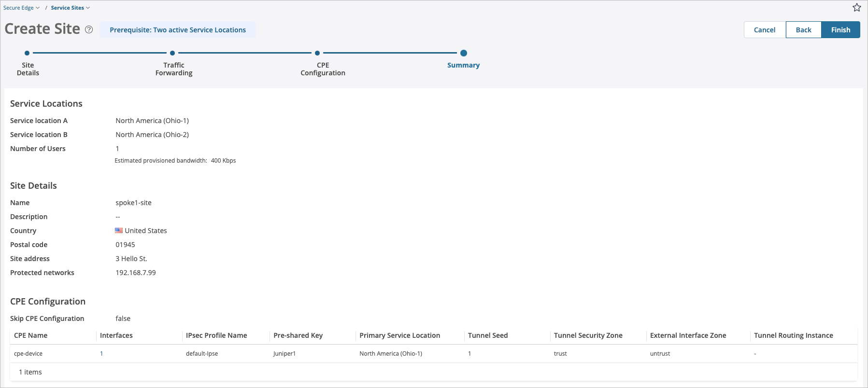Open the Service Sites breadcrumb dropdown
Image resolution: width=868 pixels, height=388 pixels.
70,8
